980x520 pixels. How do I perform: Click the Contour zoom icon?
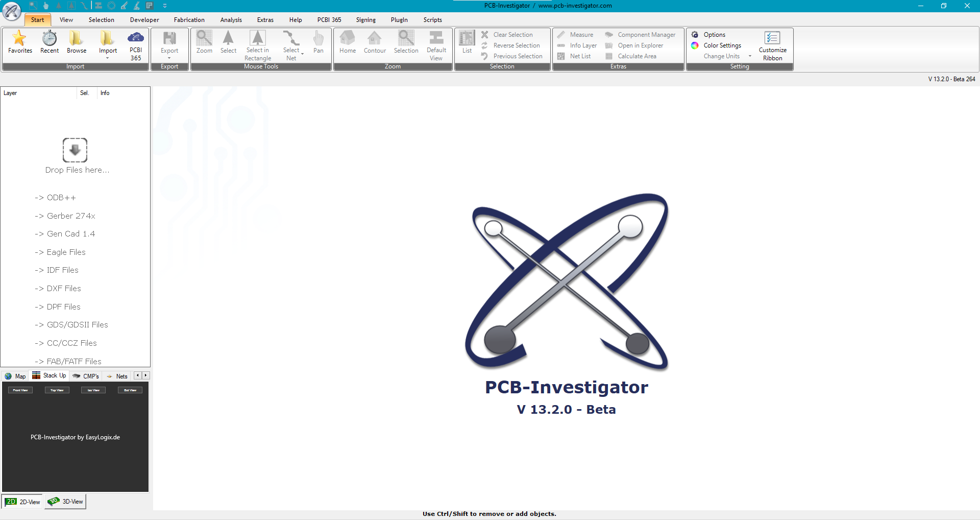pyautogui.click(x=375, y=42)
